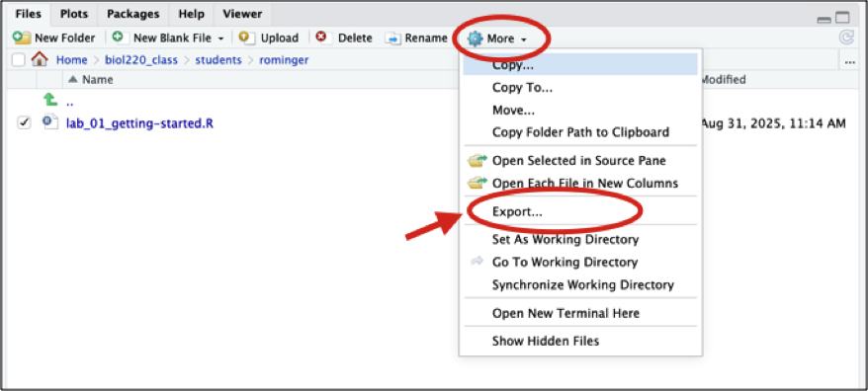The height and width of the screenshot is (391, 868).
Task: Maximize the Files pane
Action: pyautogui.click(x=843, y=18)
